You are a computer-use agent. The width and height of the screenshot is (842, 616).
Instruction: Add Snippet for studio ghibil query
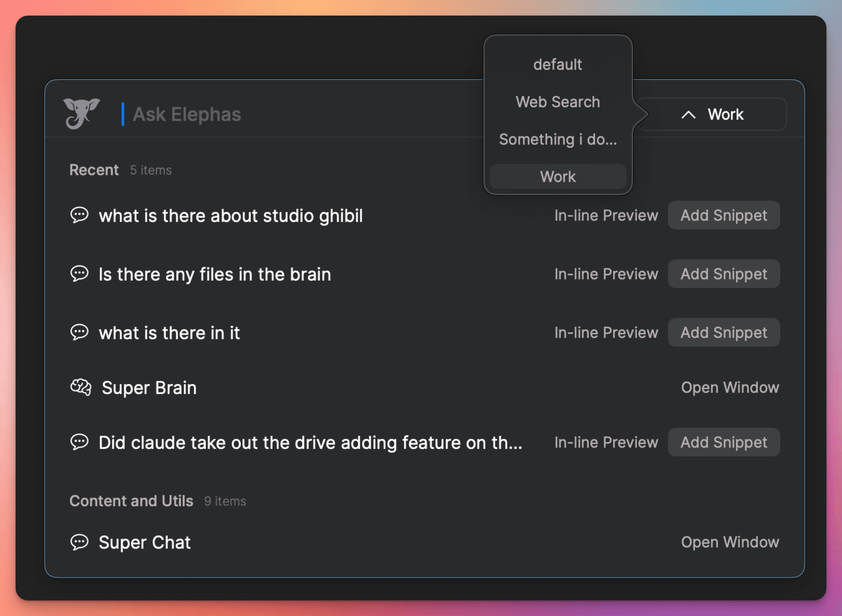click(723, 215)
